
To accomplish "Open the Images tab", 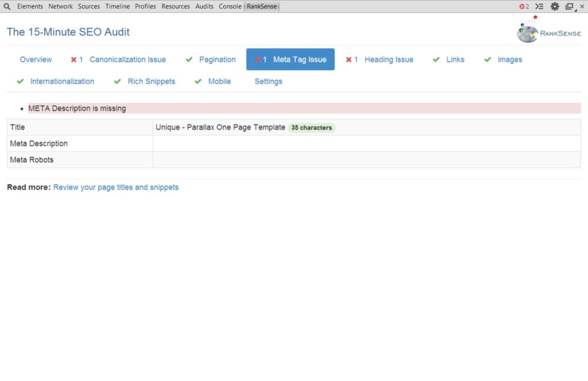I will pos(503,59).
